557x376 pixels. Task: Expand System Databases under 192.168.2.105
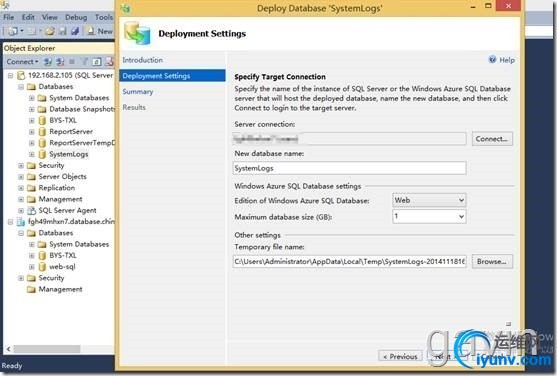tap(32, 98)
